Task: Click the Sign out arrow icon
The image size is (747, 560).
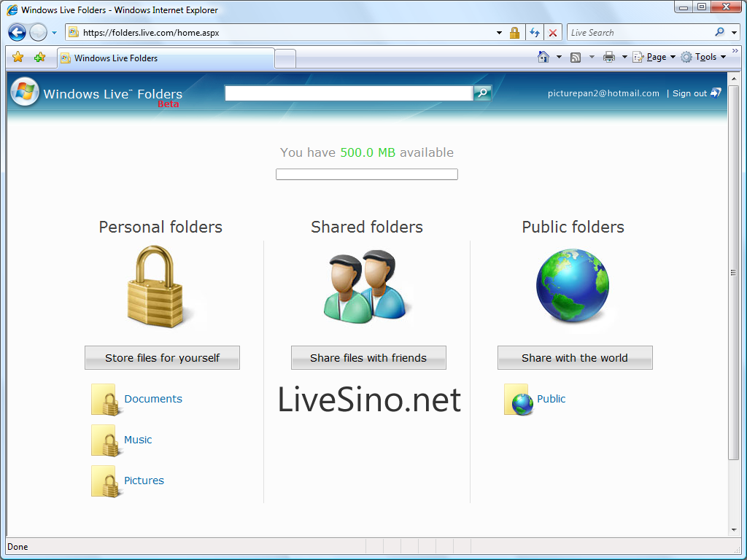Action: [716, 93]
